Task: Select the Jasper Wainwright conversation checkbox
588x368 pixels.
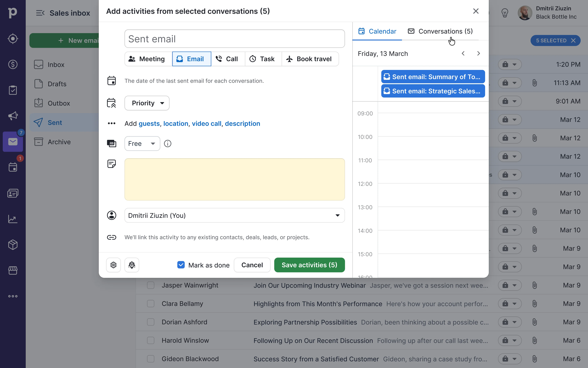Action: [x=151, y=285]
